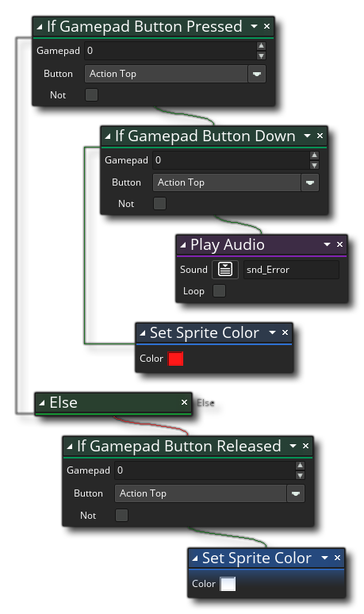Click Action Top combo in Button Pressed node
This screenshot has height=614, width=364.
tap(166, 74)
